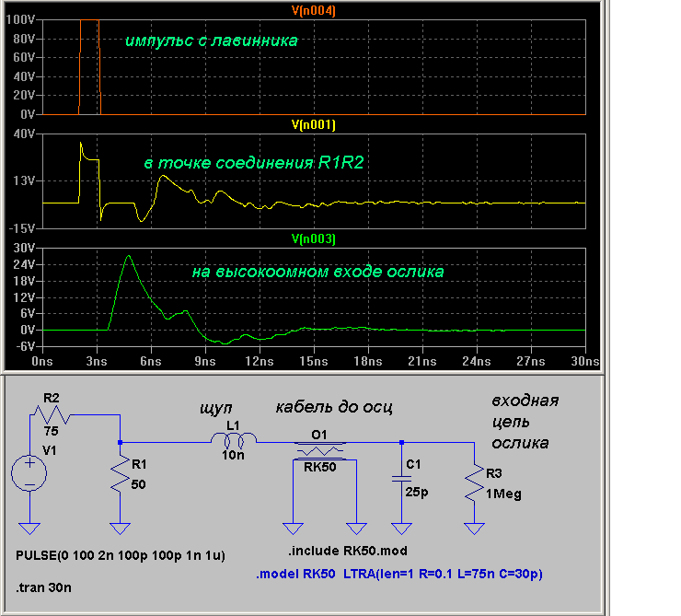Click the 'щуп' schematic comment

pyautogui.click(x=216, y=409)
